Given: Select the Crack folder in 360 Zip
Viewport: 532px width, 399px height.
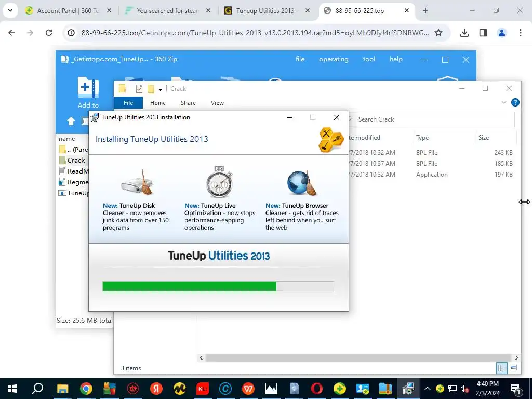Looking at the screenshot, I should pos(73,160).
